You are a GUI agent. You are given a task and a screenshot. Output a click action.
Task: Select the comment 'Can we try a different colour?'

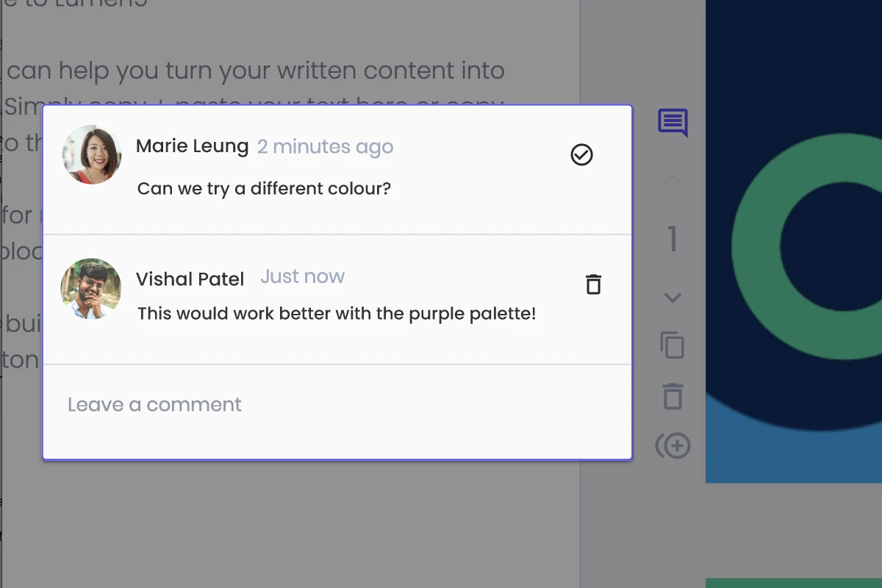(264, 189)
